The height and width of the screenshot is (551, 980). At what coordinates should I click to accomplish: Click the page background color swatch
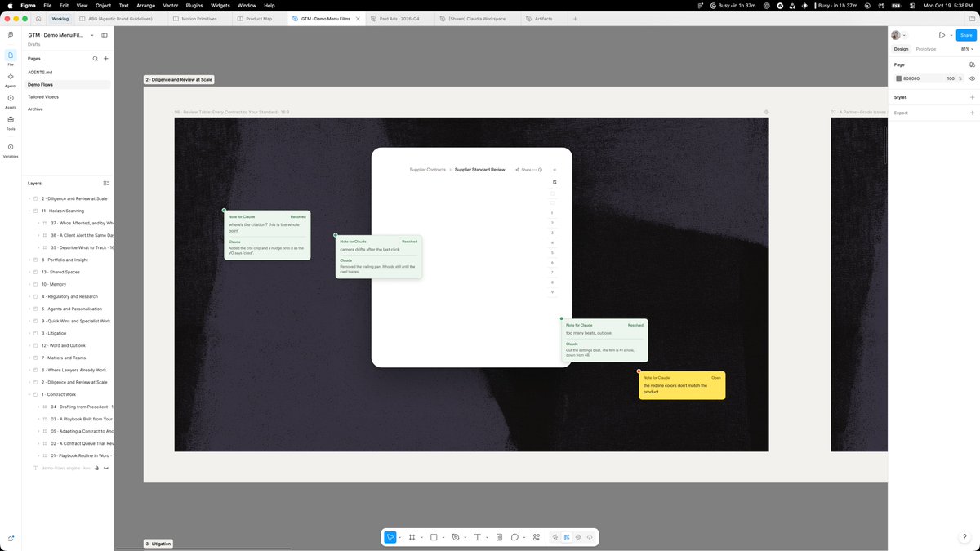899,78
